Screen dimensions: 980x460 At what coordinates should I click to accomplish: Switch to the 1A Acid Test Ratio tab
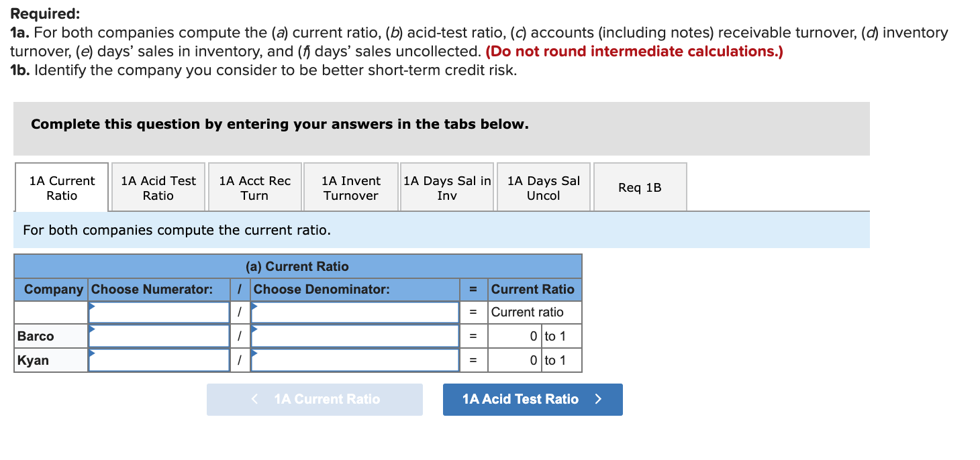(x=158, y=188)
